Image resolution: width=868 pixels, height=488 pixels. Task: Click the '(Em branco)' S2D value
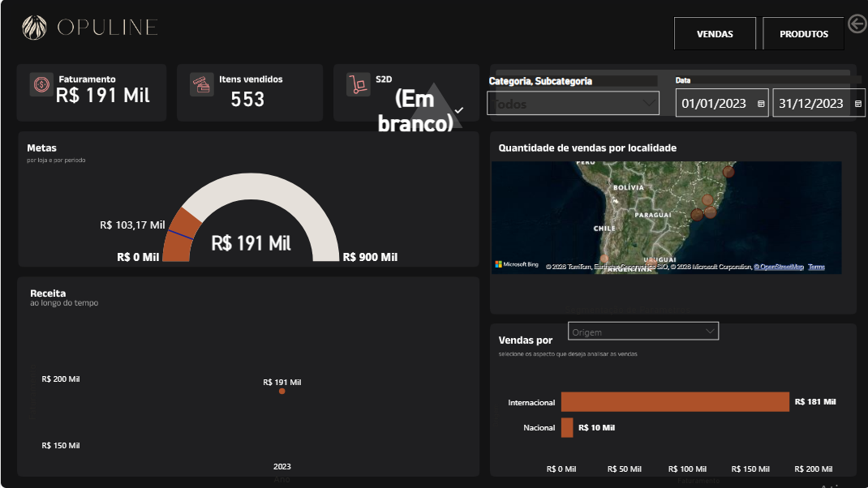click(x=415, y=111)
